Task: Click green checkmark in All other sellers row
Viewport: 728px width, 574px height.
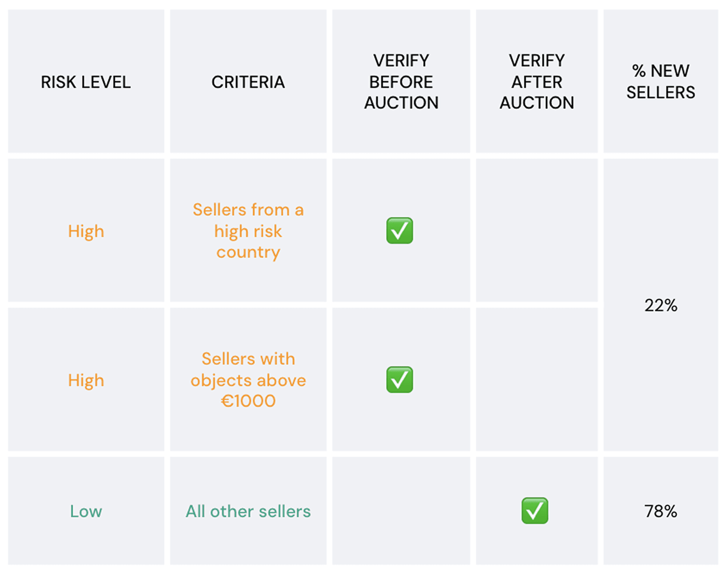Action: [x=535, y=511]
